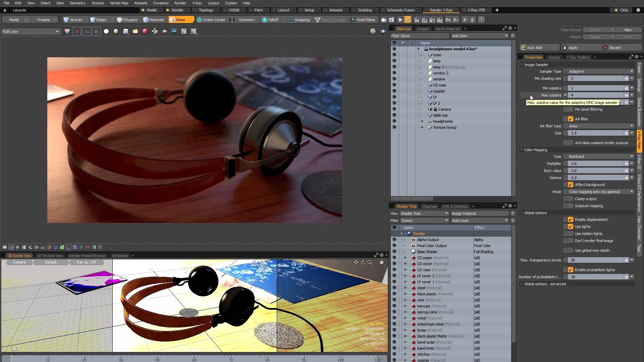Screen dimensions: 644x362
Task: Start a render with the teapot icon
Action: 164,31
